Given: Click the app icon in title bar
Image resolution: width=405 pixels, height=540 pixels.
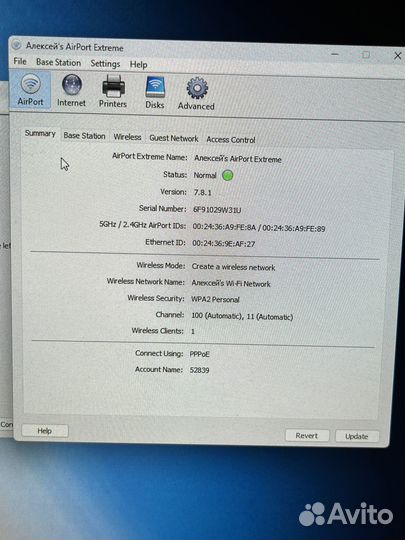Looking at the screenshot, I should tap(17, 45).
